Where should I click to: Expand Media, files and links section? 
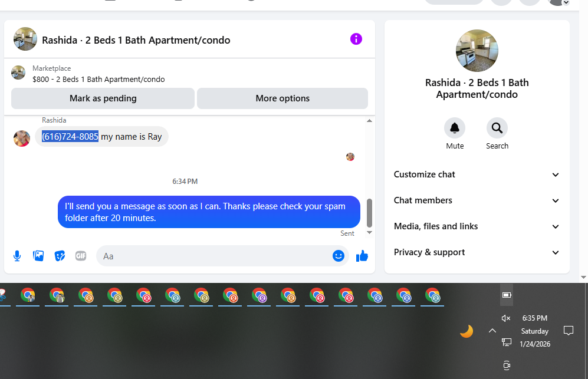point(477,226)
